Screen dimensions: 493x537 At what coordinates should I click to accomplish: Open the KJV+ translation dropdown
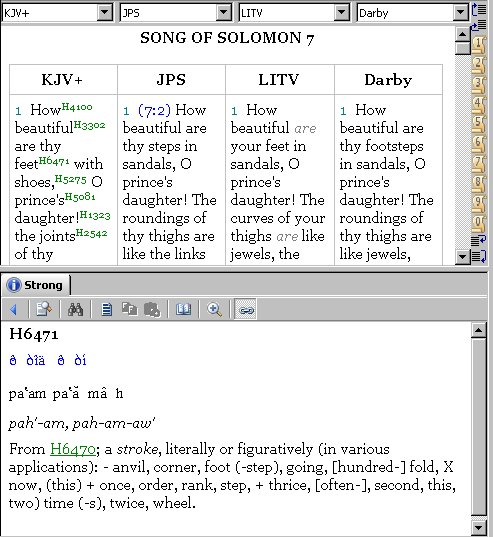(x=105, y=13)
